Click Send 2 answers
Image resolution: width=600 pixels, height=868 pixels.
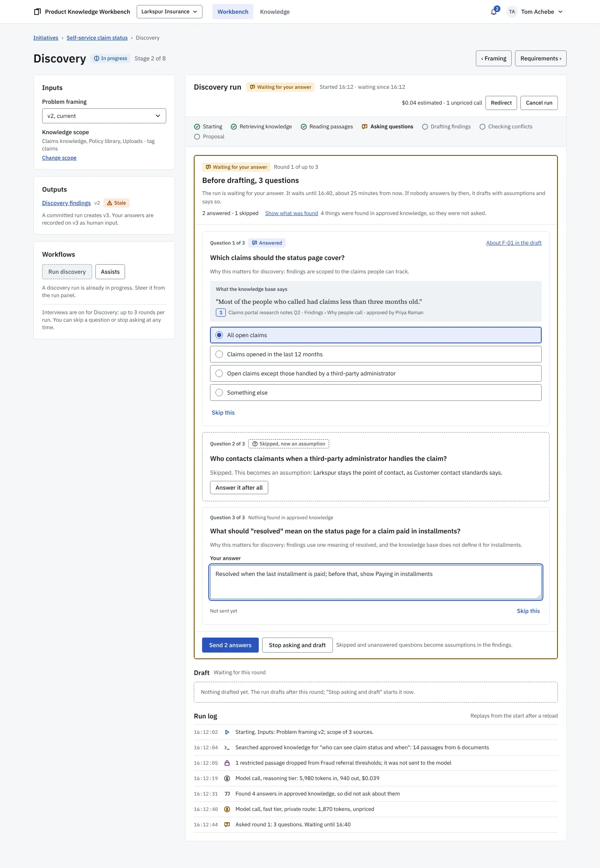point(230,645)
